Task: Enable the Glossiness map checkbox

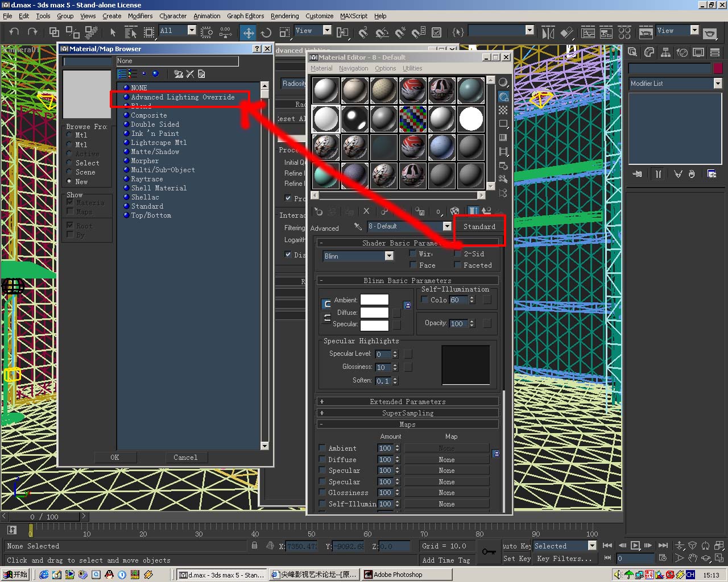Action: point(322,492)
